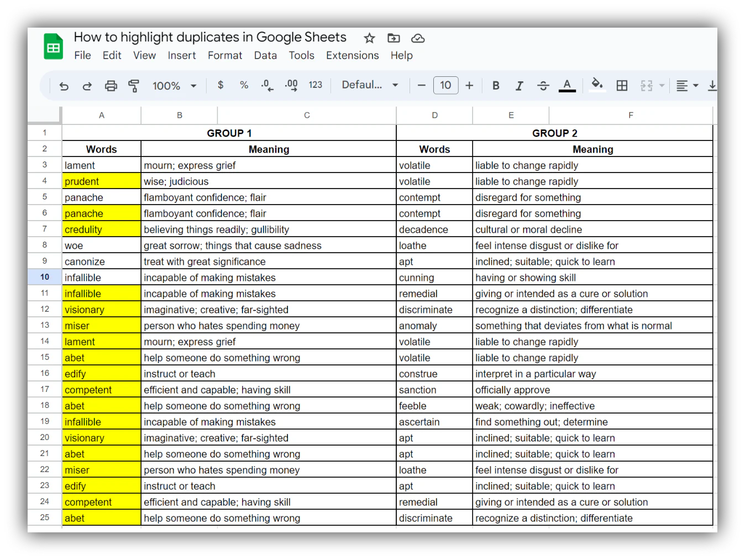Open the 123 more formats menu

click(316, 85)
